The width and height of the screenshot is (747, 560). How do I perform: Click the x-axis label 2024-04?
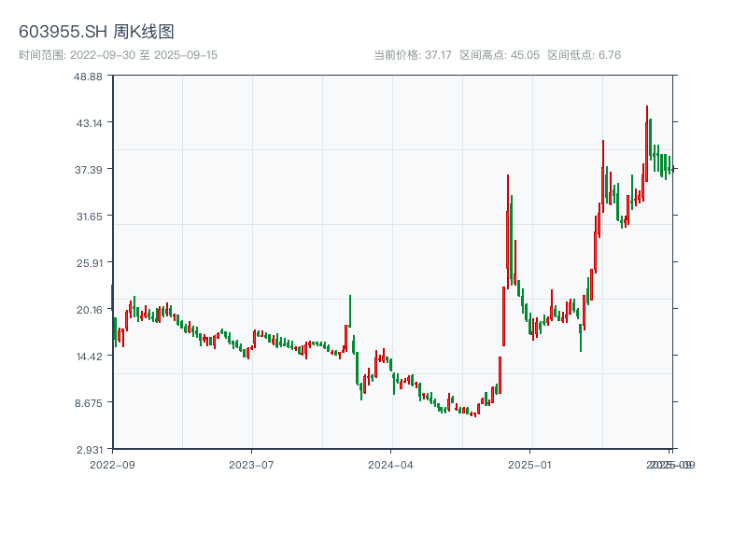[390, 465]
